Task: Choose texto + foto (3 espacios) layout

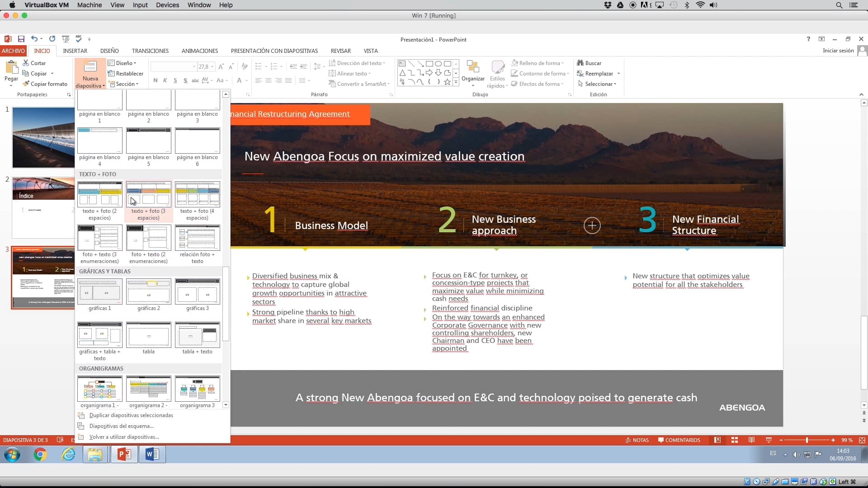Action: [x=148, y=201]
